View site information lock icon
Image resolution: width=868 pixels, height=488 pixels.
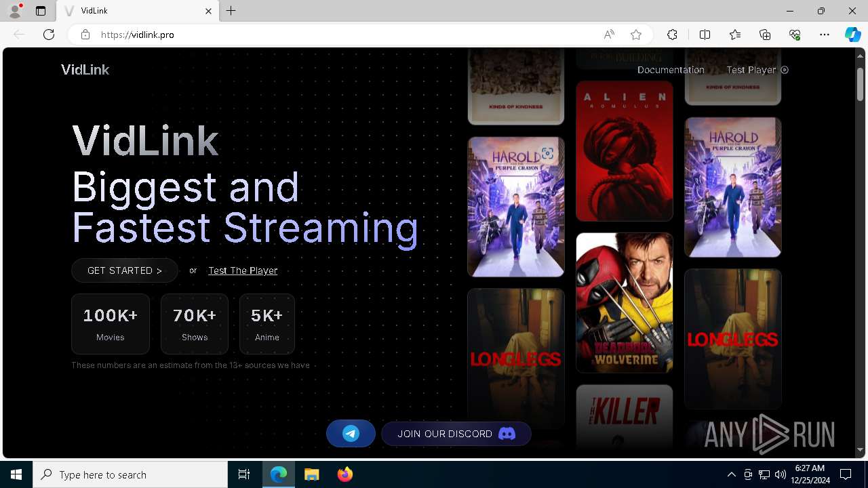85,35
